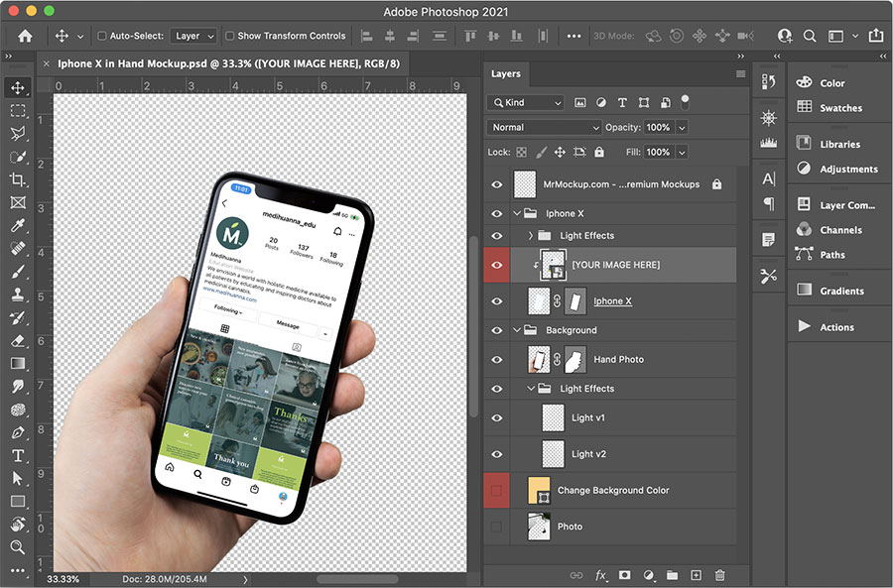This screenshot has height=588, width=893.
Task: Select the Crop tool
Action: (x=18, y=179)
